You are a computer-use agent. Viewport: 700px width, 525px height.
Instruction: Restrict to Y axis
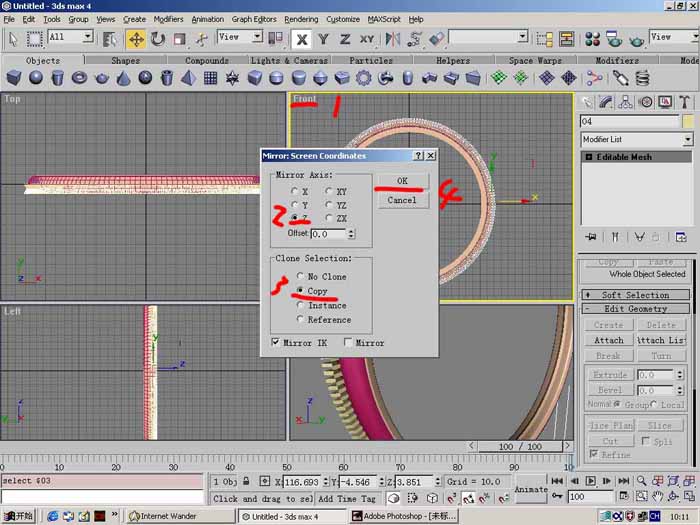pyautogui.click(x=323, y=39)
